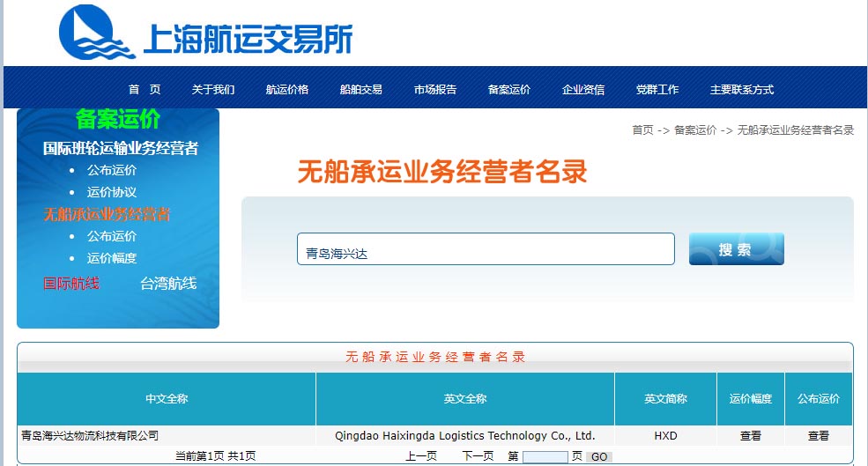
Task: Click 公布运价 under 国际班轮运输业务经营者
Action: [x=112, y=170]
